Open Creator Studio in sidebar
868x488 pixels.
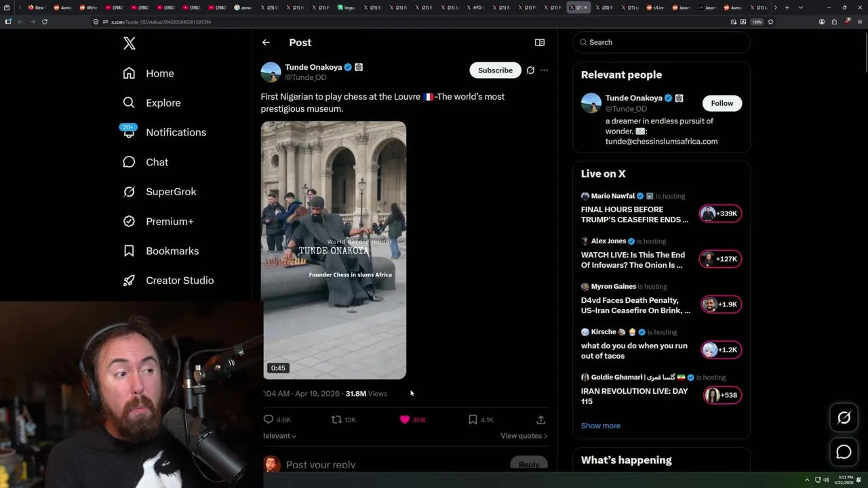(169, 281)
